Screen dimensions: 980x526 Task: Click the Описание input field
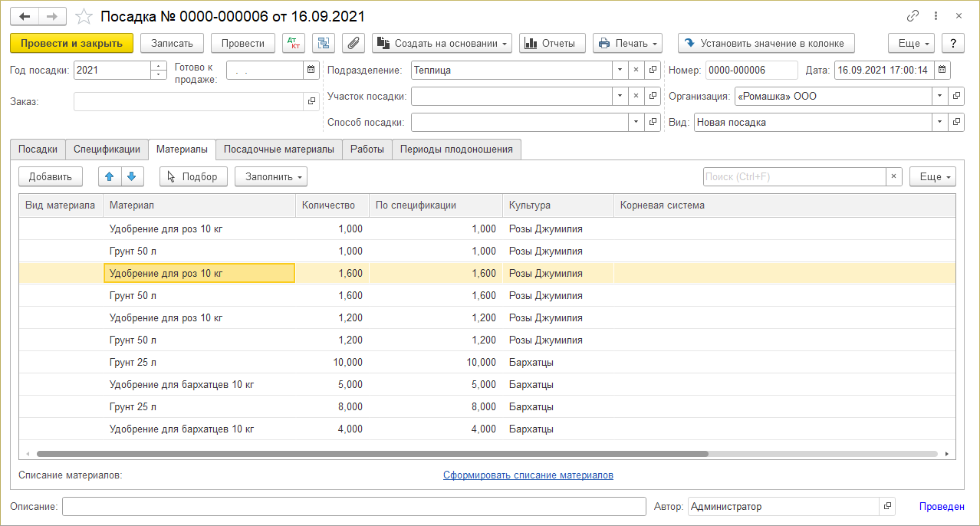[x=354, y=507]
